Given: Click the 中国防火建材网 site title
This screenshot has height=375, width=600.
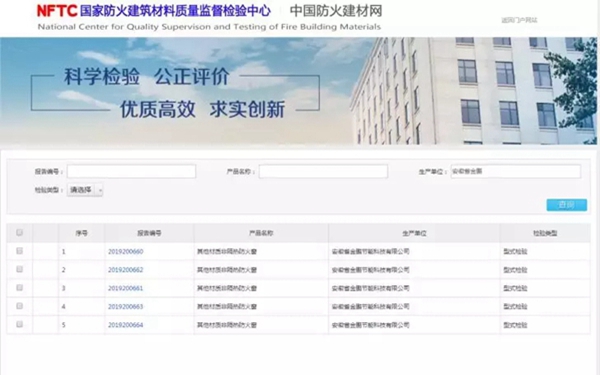Looking at the screenshot, I should pyautogui.click(x=336, y=11).
